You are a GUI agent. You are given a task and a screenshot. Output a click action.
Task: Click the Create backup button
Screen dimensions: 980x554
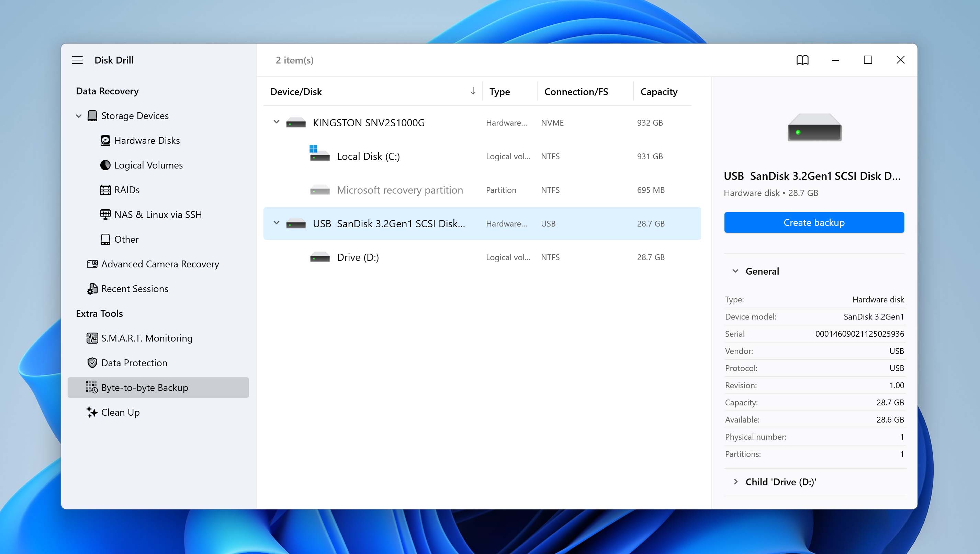(x=814, y=222)
